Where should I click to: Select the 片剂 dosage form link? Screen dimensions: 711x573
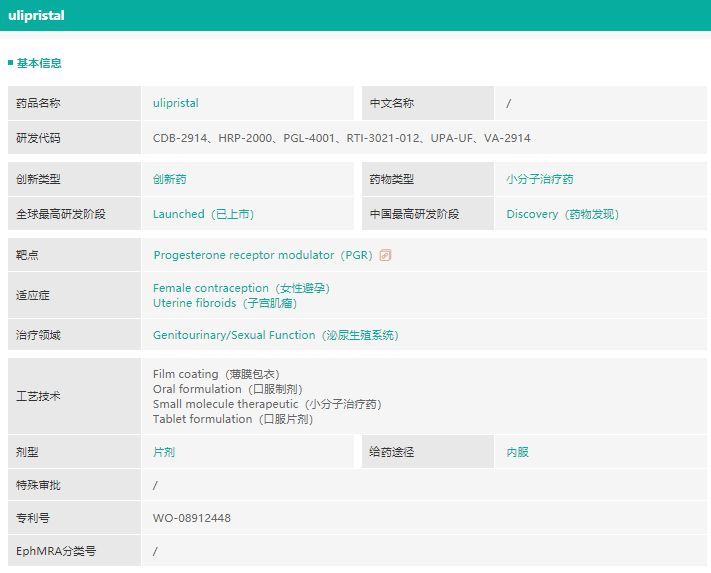164,452
